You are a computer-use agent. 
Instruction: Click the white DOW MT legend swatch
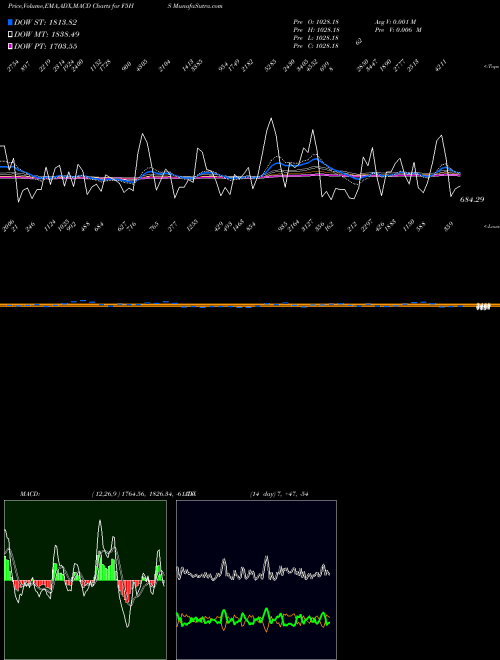tap(10, 34)
